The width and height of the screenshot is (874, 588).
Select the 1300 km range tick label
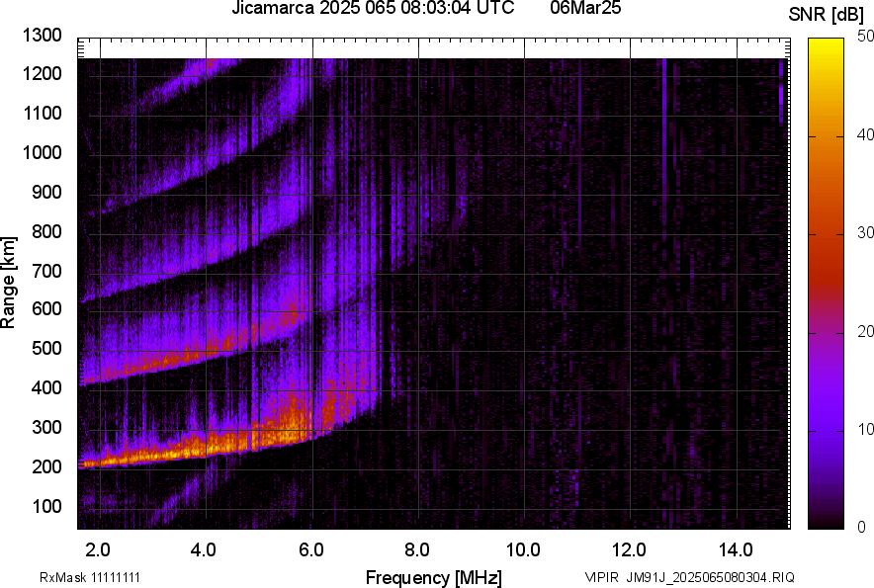point(42,37)
